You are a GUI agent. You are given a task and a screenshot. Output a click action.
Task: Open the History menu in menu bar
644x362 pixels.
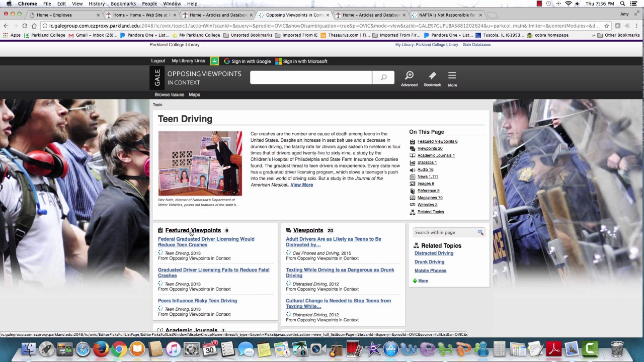[97, 4]
